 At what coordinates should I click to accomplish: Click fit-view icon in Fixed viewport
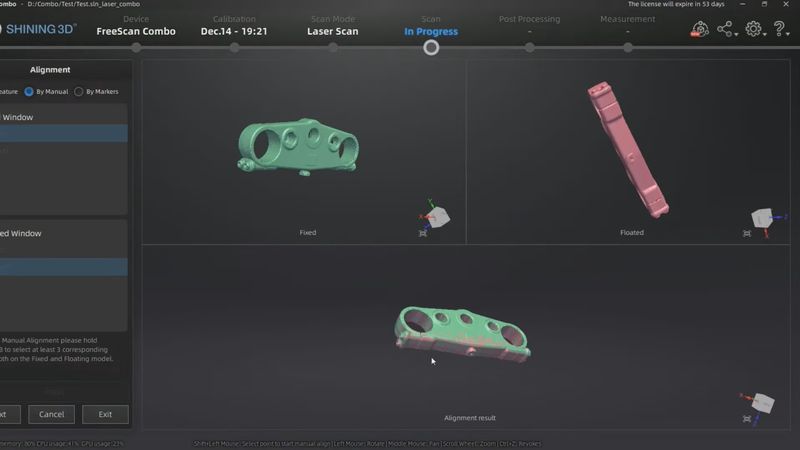pyautogui.click(x=423, y=233)
